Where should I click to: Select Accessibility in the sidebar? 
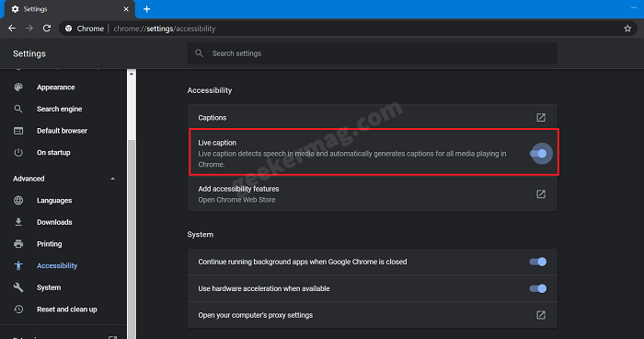tap(57, 266)
